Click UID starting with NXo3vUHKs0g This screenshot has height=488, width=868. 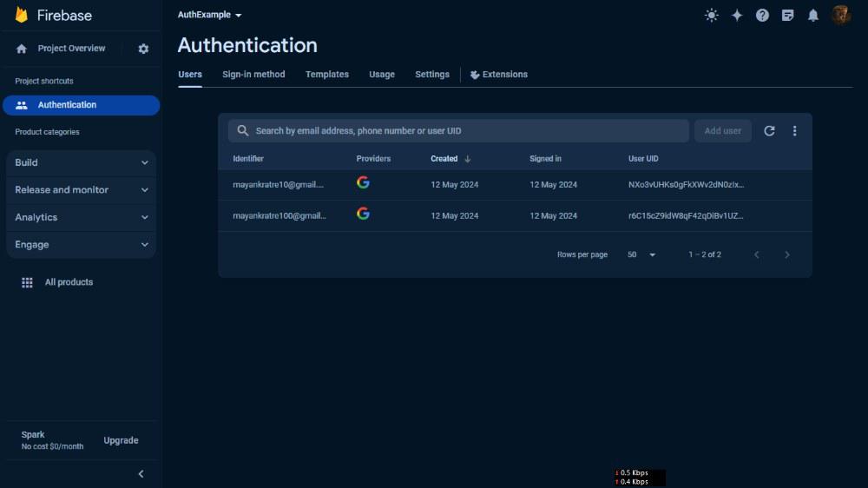[x=686, y=185]
